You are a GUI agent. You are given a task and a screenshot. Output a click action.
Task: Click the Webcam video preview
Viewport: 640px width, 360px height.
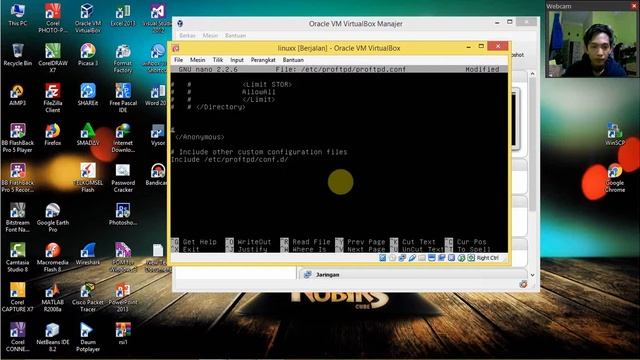tap(592, 44)
